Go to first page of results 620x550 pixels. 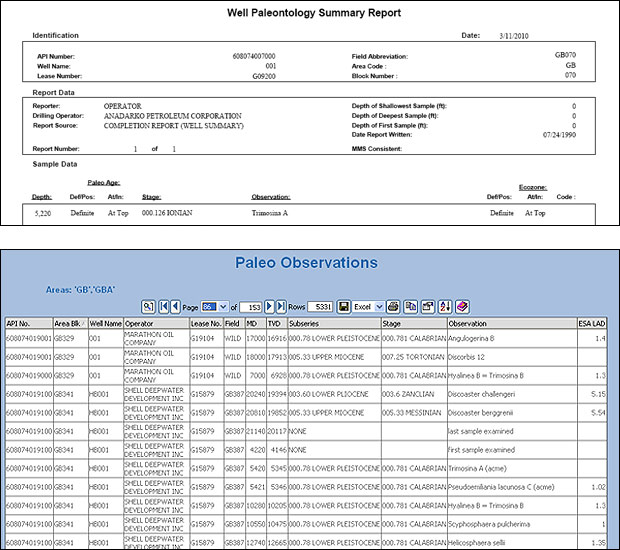click(164, 306)
